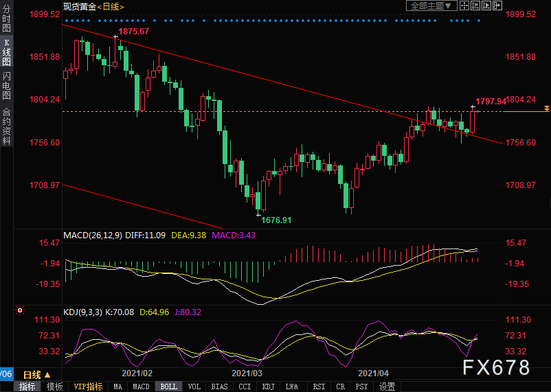This screenshot has height=392, width=551.
Task: Open the 闪电图 sidebar tab
Action: point(6,86)
